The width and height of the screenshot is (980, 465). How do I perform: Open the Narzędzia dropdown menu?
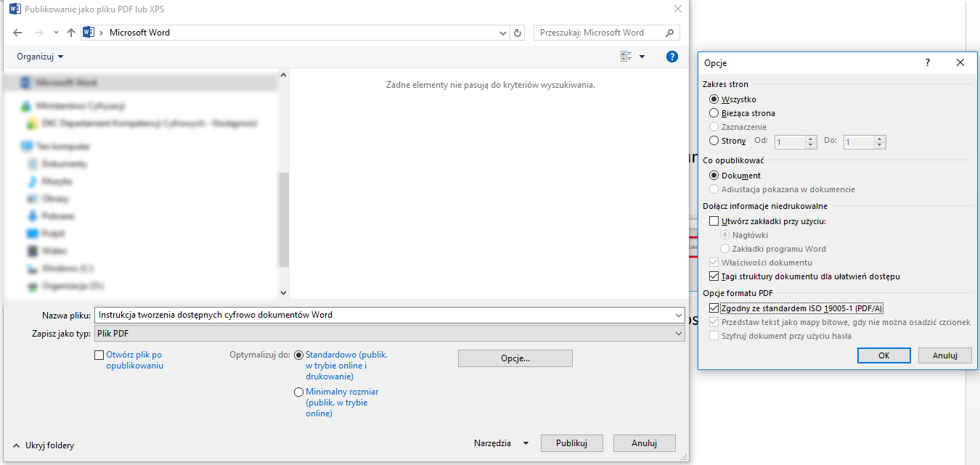pyautogui.click(x=501, y=443)
